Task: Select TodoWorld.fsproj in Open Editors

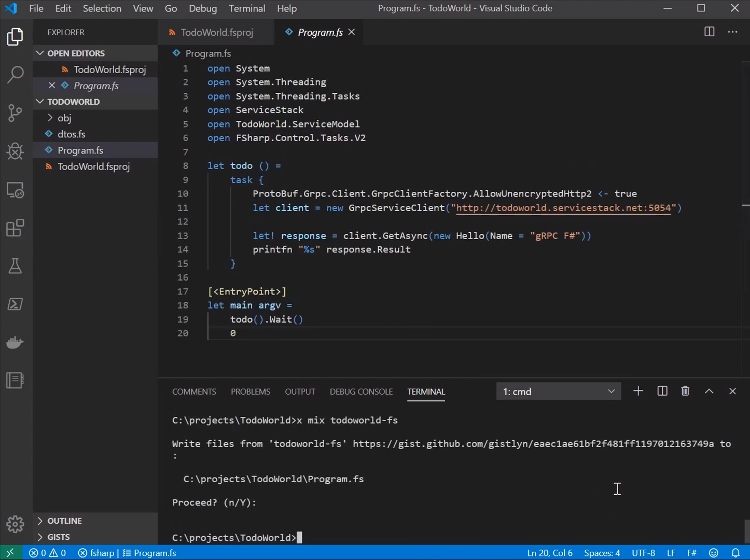Action: tap(95, 69)
